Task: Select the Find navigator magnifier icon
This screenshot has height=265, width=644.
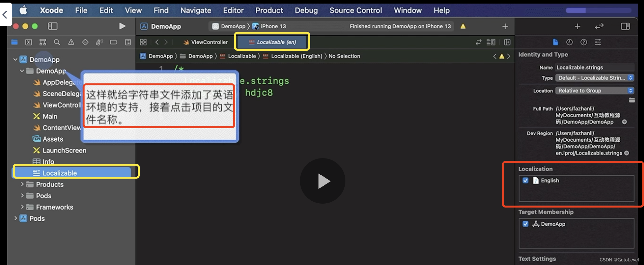Action: [x=57, y=42]
